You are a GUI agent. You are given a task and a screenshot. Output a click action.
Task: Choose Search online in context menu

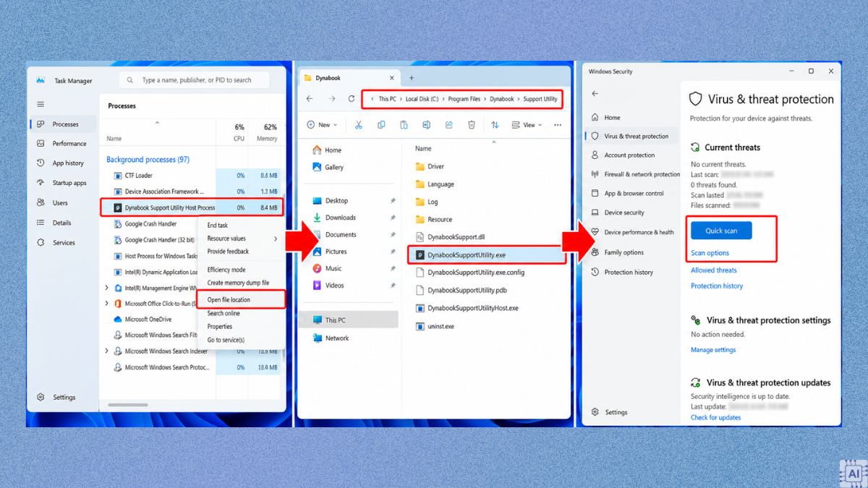pyautogui.click(x=224, y=314)
